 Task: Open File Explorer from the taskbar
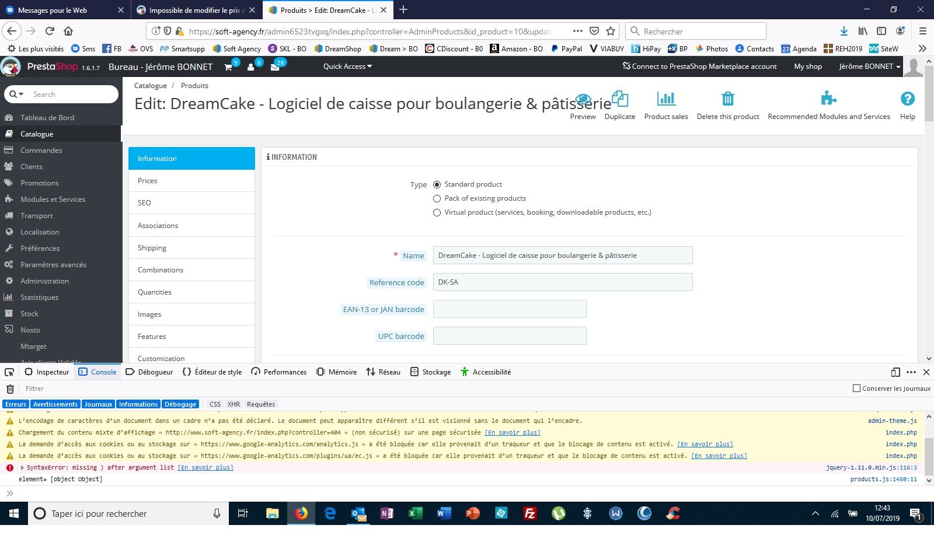click(273, 513)
